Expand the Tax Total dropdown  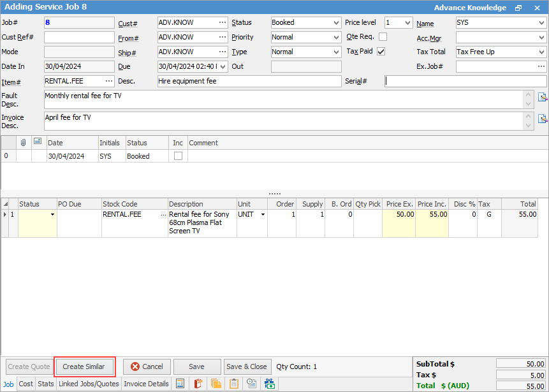[x=501, y=52]
